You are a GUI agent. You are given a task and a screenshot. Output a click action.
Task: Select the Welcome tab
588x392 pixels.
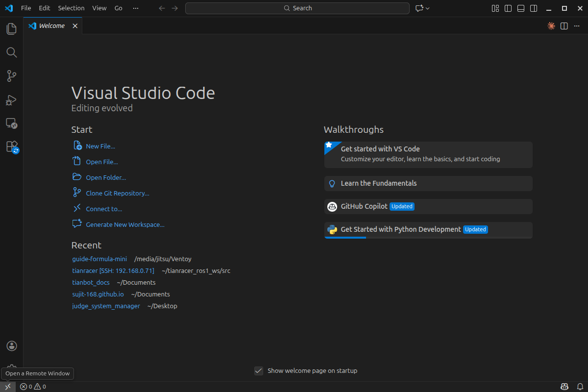point(51,26)
